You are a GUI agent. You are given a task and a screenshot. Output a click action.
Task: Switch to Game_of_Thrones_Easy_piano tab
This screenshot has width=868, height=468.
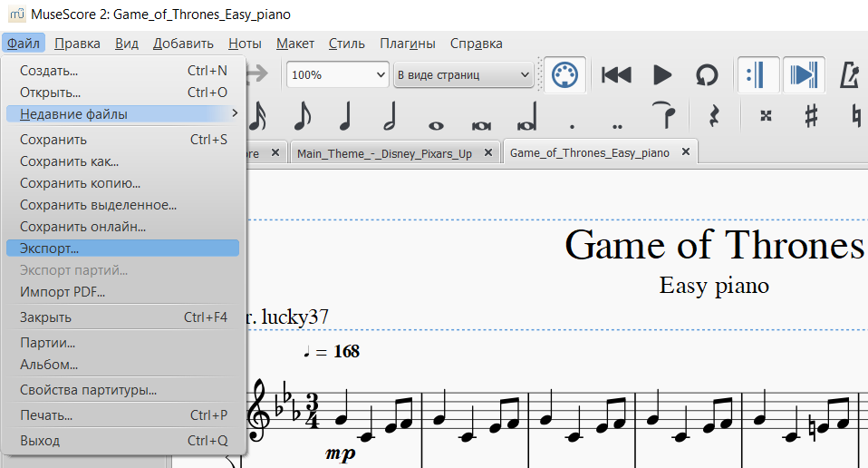click(590, 153)
